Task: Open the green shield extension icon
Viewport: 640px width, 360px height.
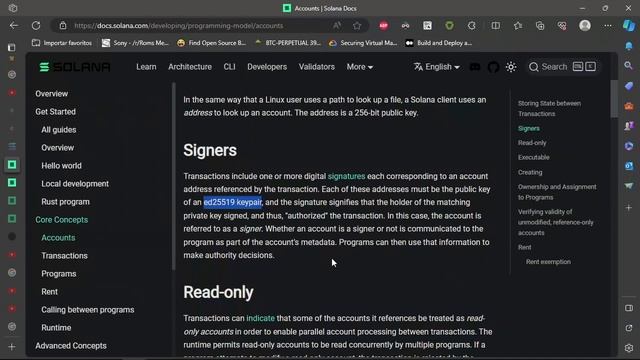Action: click(x=449, y=26)
